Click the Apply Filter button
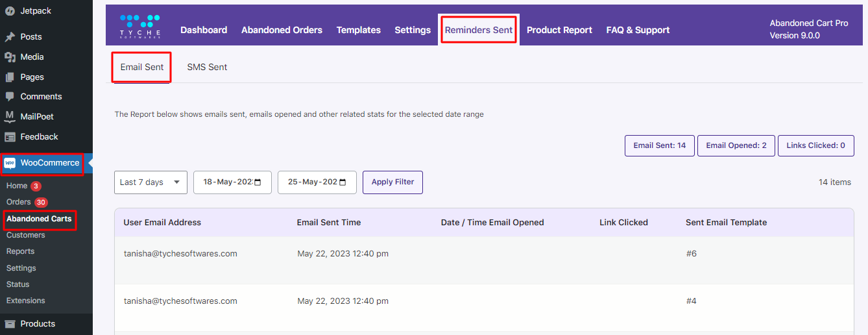This screenshot has height=335, width=868. (392, 182)
